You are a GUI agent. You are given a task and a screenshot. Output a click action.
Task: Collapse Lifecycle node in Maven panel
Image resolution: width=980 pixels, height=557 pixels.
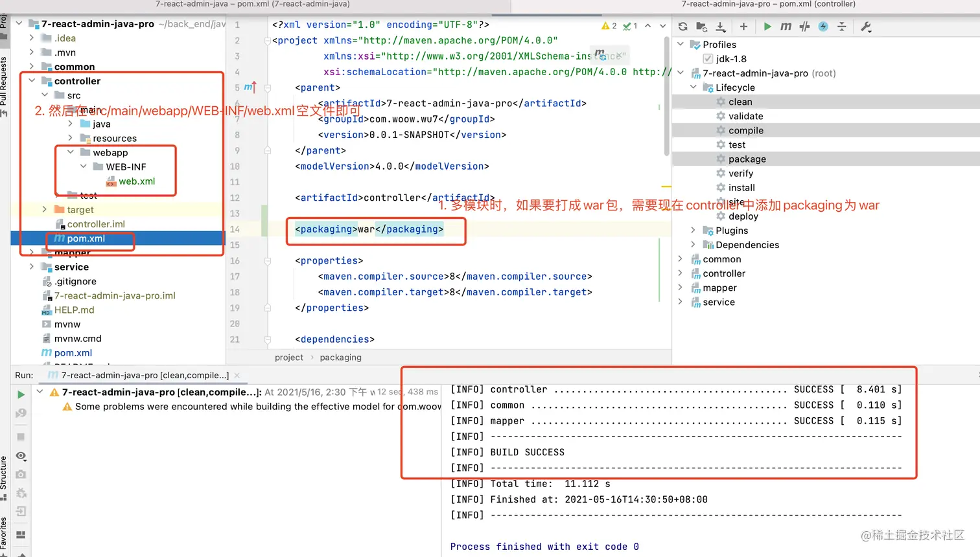(x=694, y=87)
